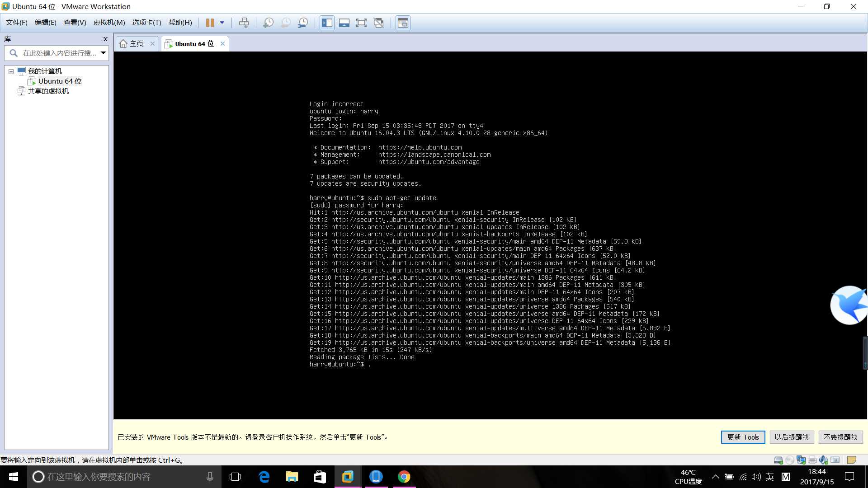Open the 选项卡(T) menu
The image size is (868, 488).
point(146,23)
